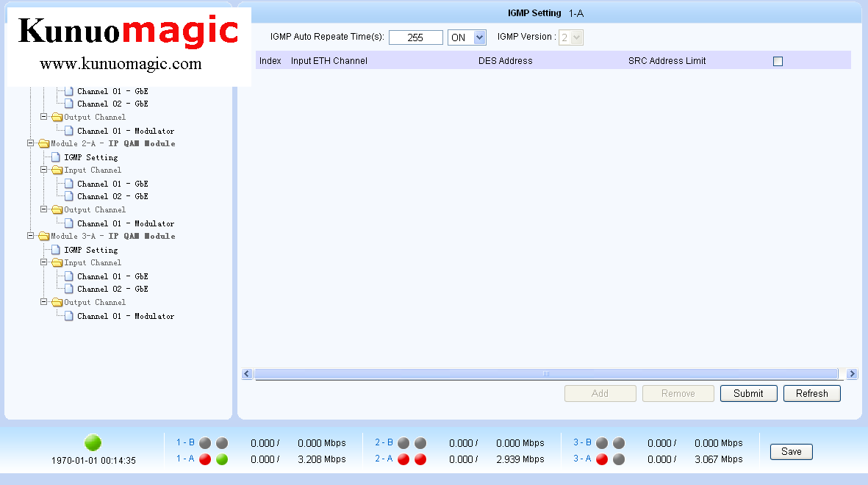Select Channel 01 - Modulator listed above Module 2-A
The width and height of the screenshot is (868, 485).
(126, 132)
